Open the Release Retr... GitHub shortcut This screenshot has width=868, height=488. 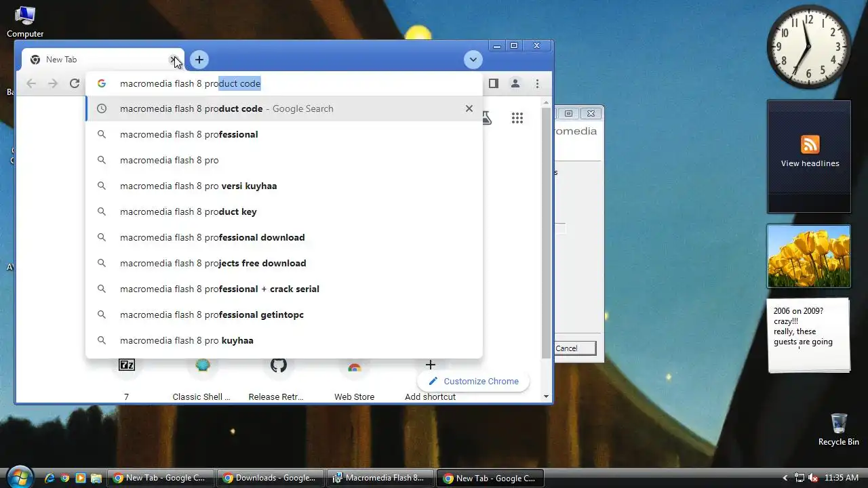click(278, 378)
